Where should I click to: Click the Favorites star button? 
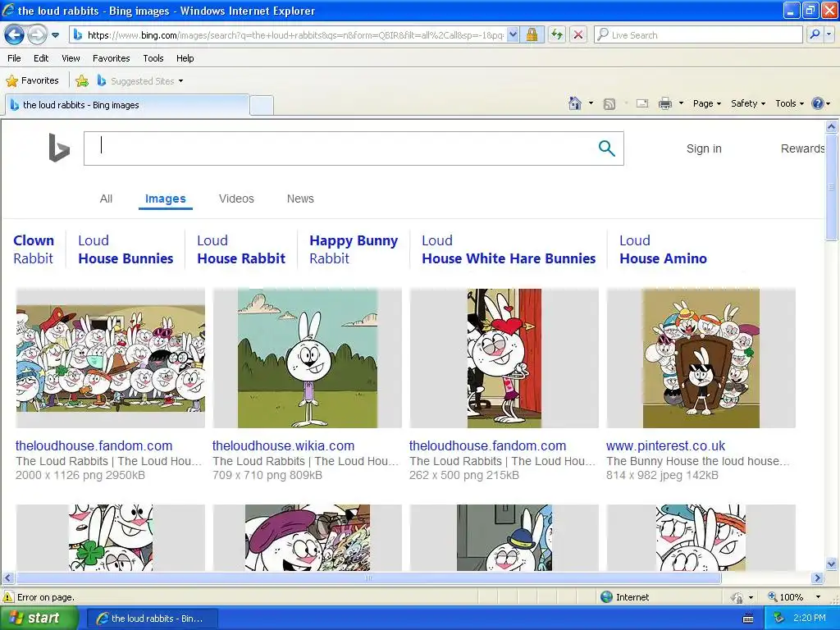pos(32,81)
